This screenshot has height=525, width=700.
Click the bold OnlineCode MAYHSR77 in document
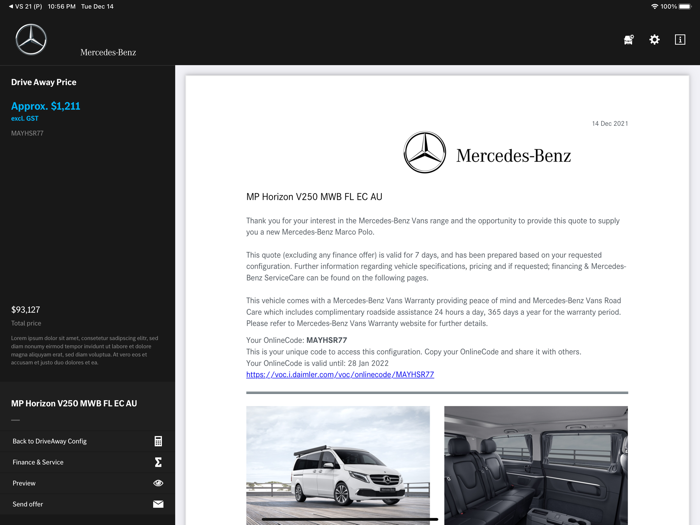pyautogui.click(x=326, y=340)
